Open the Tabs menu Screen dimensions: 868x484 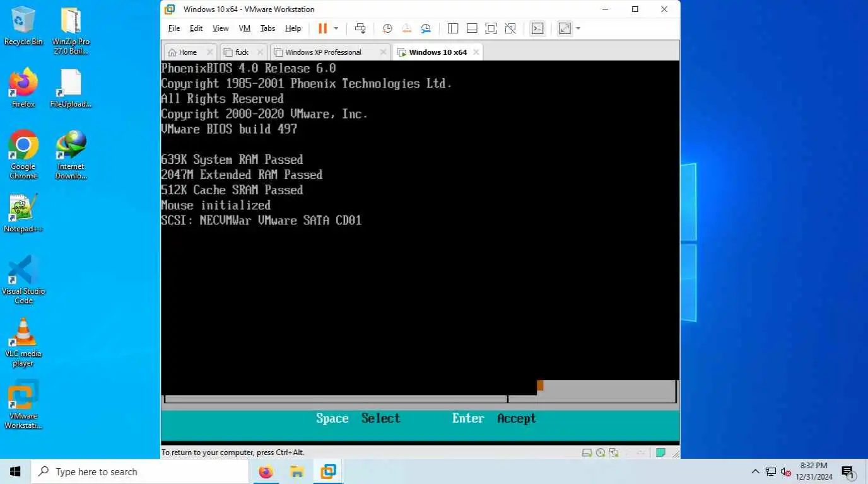pyautogui.click(x=267, y=28)
